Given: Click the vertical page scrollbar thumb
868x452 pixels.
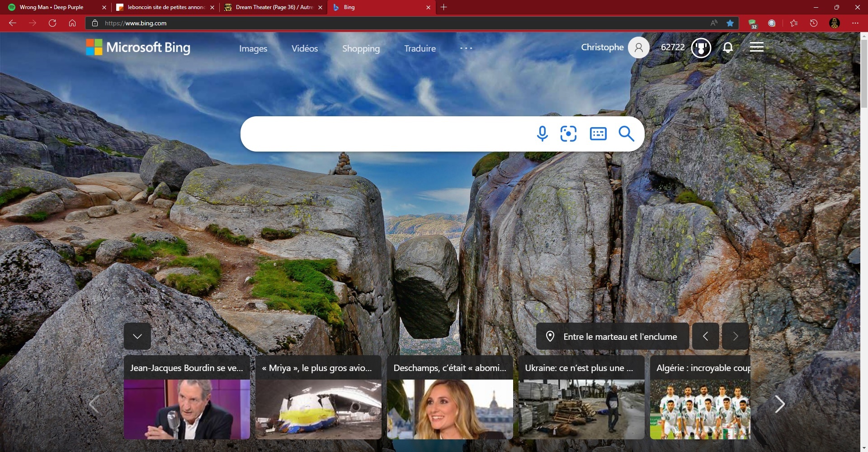Looking at the screenshot, I should coord(864,73).
